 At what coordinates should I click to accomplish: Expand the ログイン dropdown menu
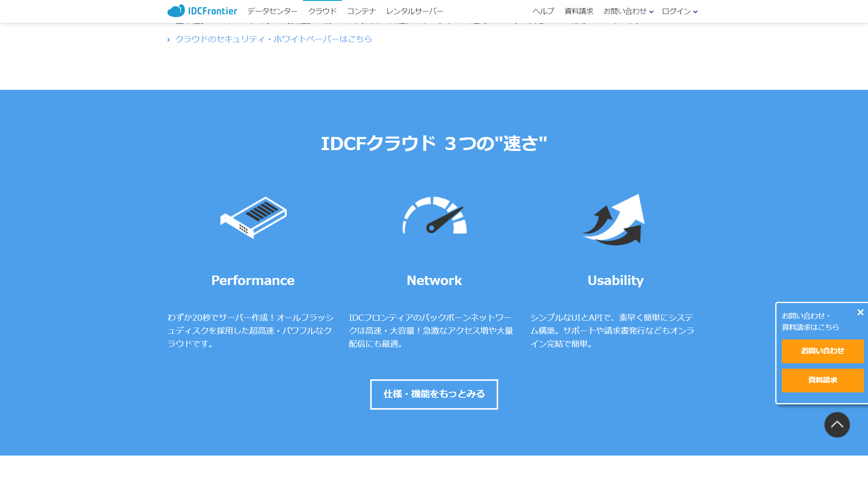679,11
